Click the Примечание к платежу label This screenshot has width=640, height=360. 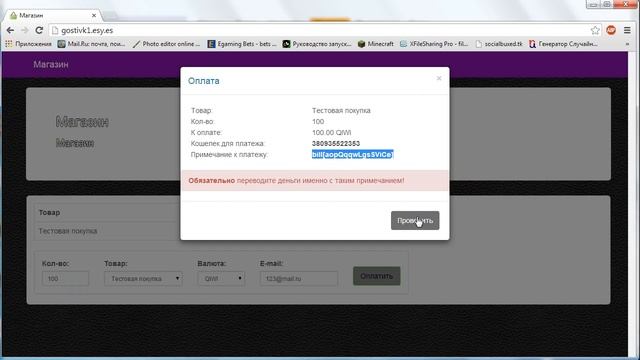229,154
